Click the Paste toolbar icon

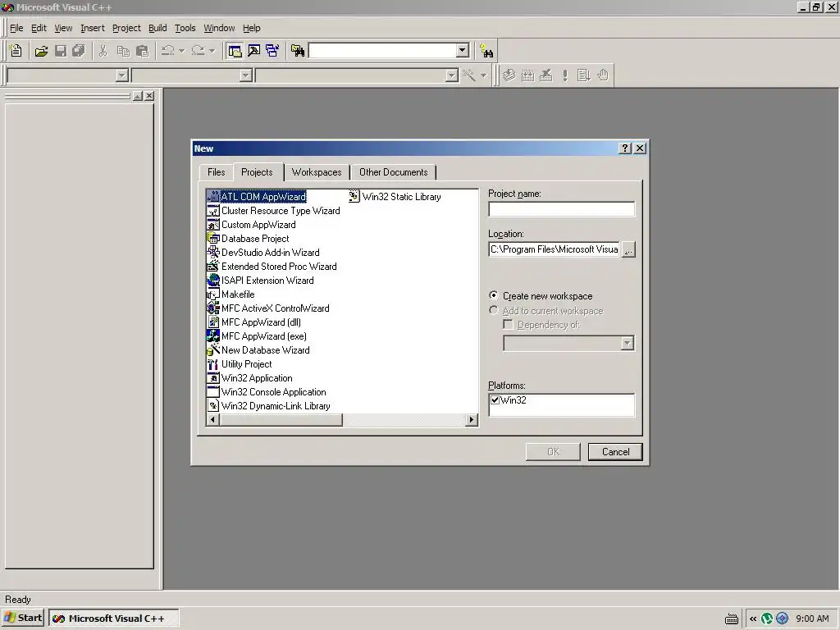click(142, 51)
